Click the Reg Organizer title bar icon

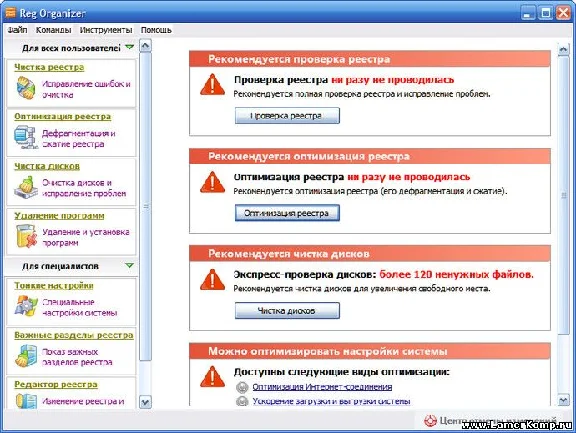pyautogui.click(x=10, y=13)
